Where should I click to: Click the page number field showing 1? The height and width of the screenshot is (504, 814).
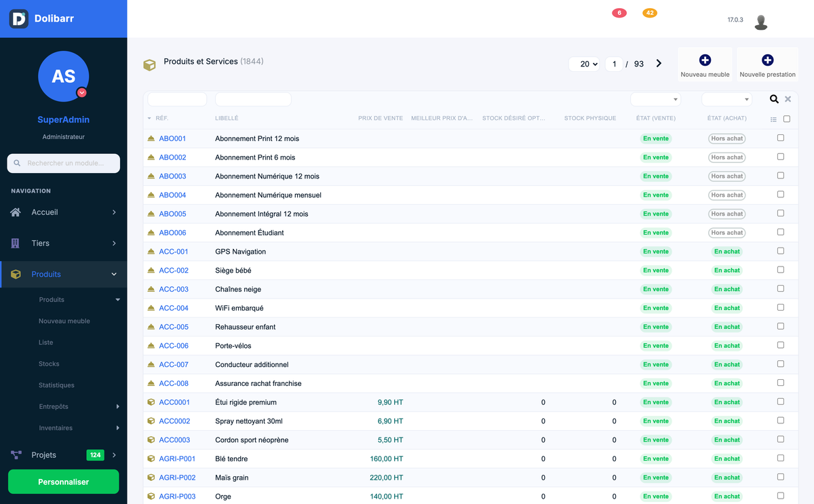coord(614,64)
